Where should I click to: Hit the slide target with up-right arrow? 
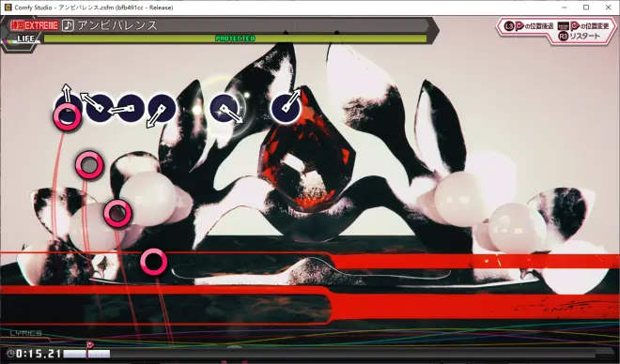(286, 107)
